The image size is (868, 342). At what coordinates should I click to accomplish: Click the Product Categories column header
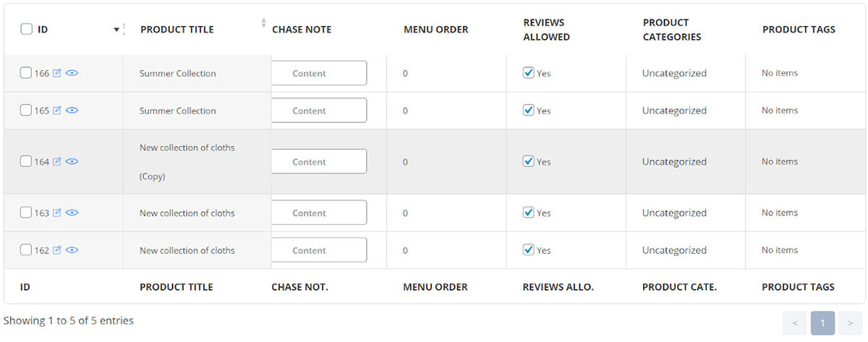671,30
